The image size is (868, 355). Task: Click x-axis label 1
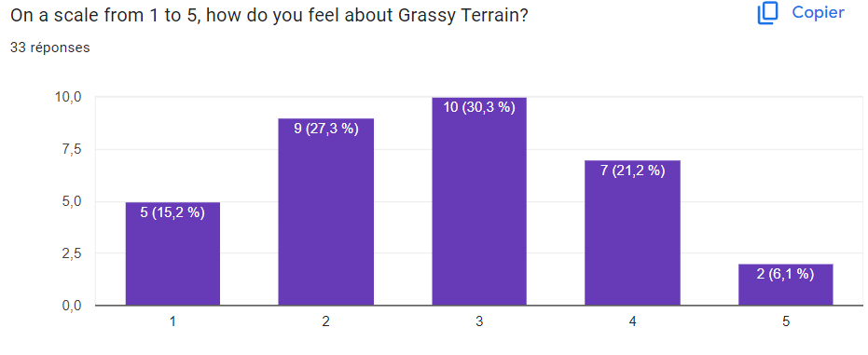click(172, 321)
